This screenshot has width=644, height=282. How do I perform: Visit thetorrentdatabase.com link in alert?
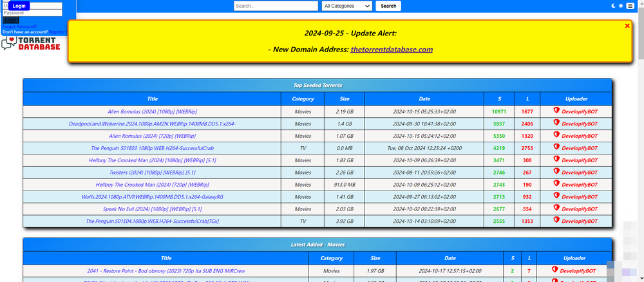pyautogui.click(x=392, y=50)
